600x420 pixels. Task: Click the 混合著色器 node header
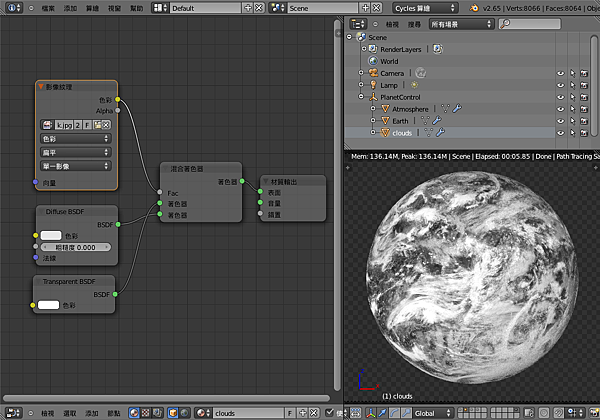(201, 169)
